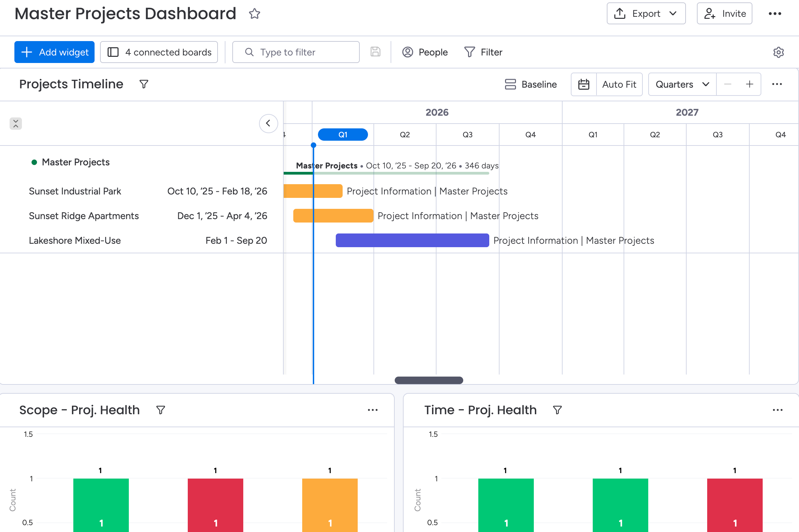Hide the side panel with the left chevron

tap(268, 123)
